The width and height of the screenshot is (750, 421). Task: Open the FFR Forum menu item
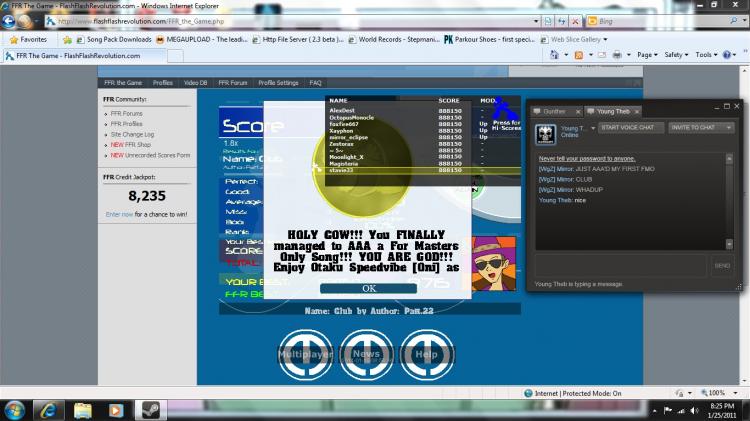232,83
